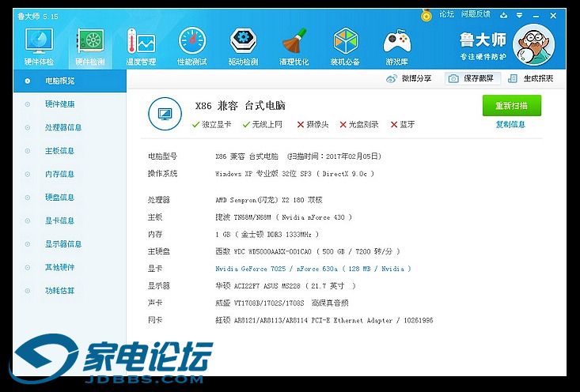Switch to the 硬件检测 hardware detection tab

90,46
